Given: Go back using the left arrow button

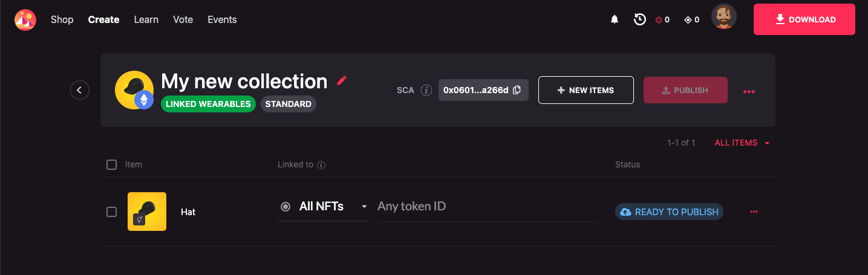Looking at the screenshot, I should pos(80,90).
